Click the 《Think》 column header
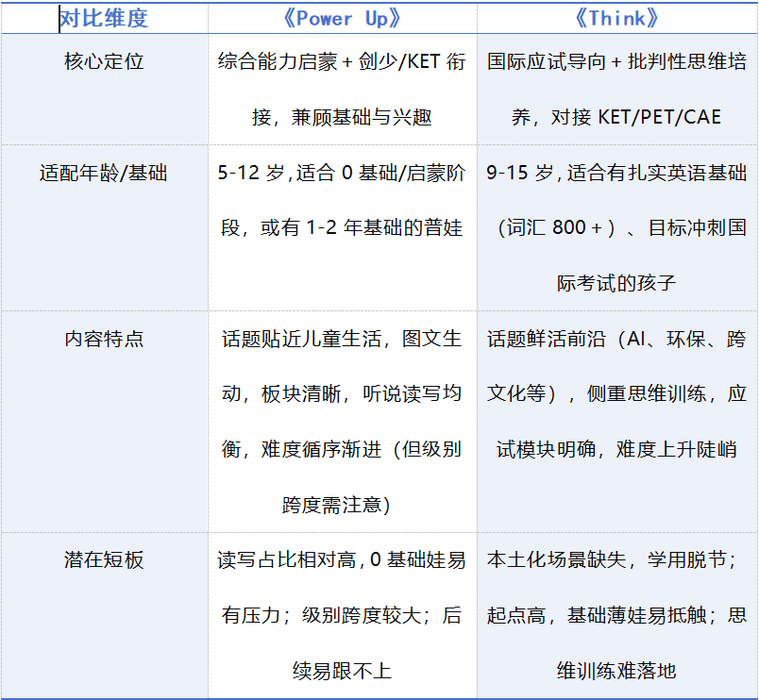Screen dimensions: 759x700 pyautogui.click(x=618, y=17)
